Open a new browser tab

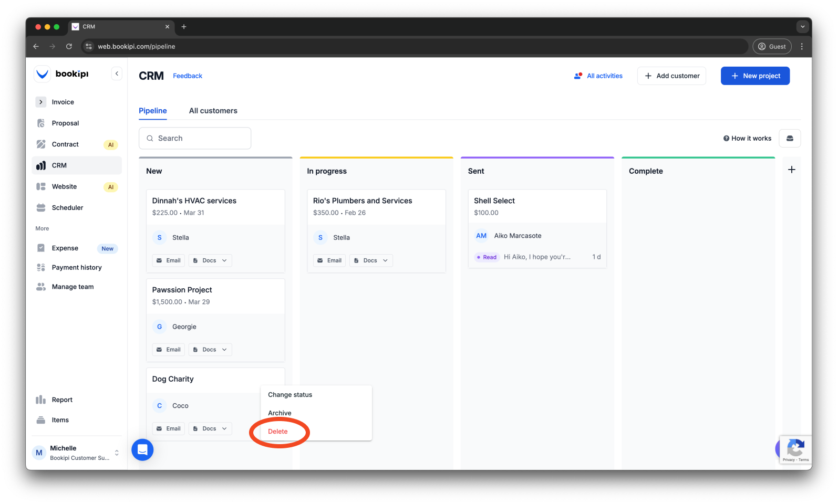184,26
